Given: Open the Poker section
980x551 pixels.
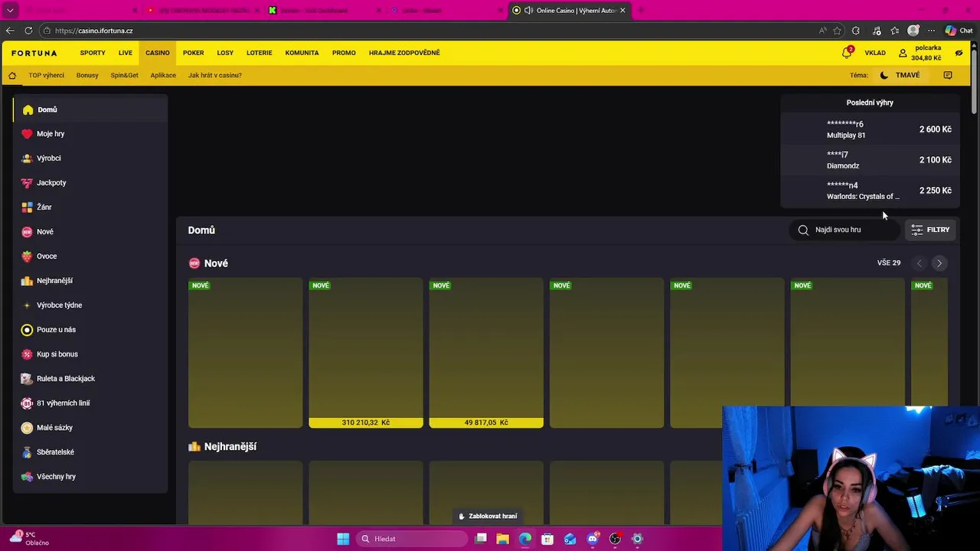Looking at the screenshot, I should (x=194, y=53).
